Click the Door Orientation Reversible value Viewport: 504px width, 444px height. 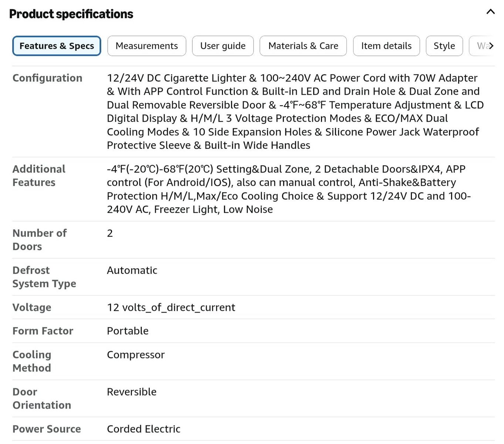click(132, 392)
